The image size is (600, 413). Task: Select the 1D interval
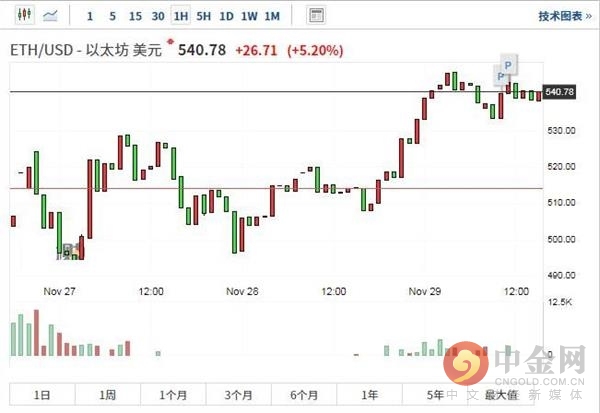[x=226, y=16]
